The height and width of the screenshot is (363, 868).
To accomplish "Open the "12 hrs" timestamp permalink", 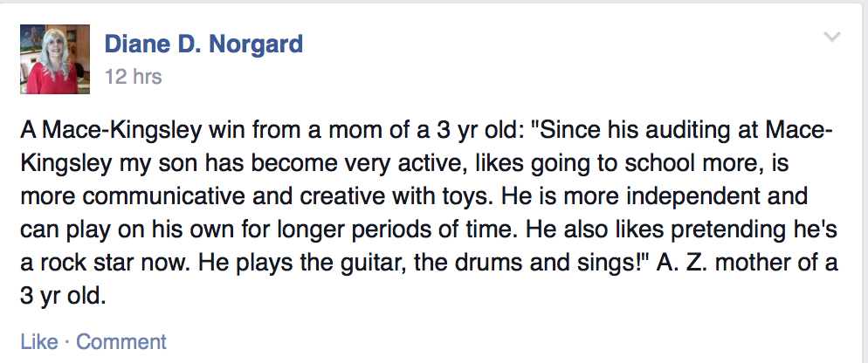I will click(x=133, y=77).
